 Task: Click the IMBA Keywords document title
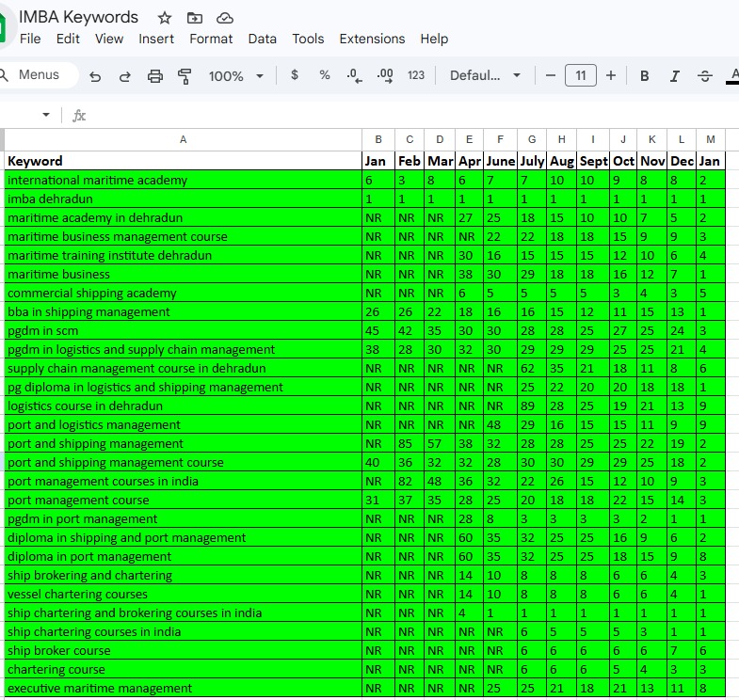point(78,17)
